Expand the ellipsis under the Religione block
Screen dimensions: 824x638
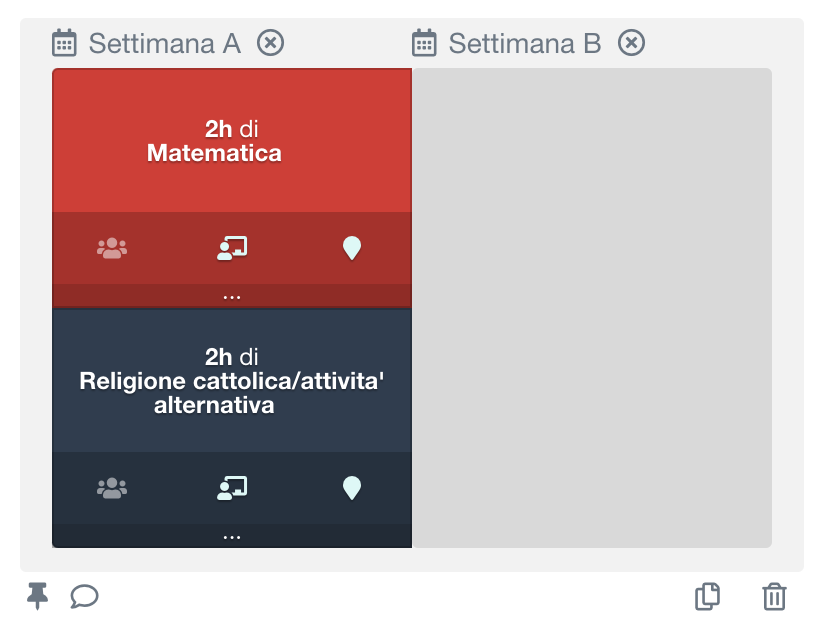tap(231, 534)
